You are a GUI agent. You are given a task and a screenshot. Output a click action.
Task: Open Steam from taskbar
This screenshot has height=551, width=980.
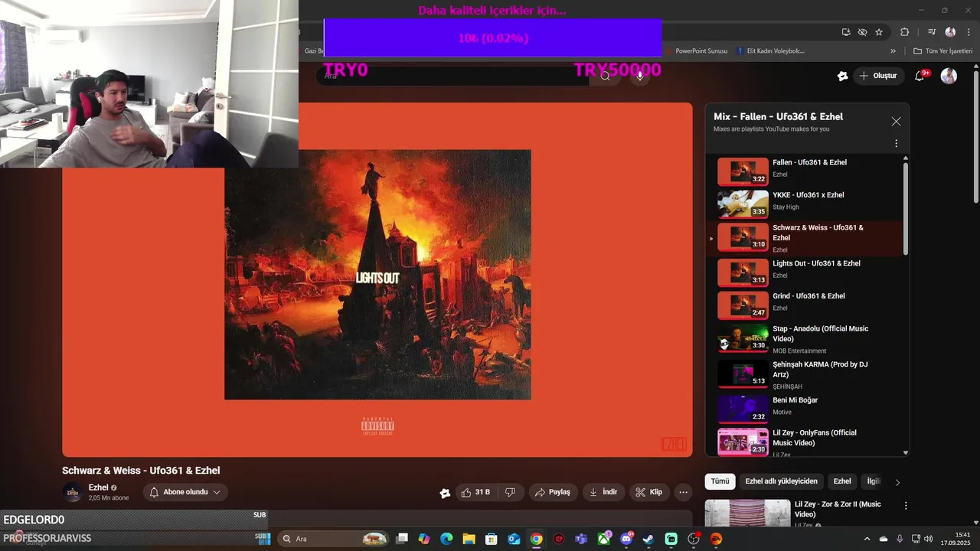[x=648, y=539]
